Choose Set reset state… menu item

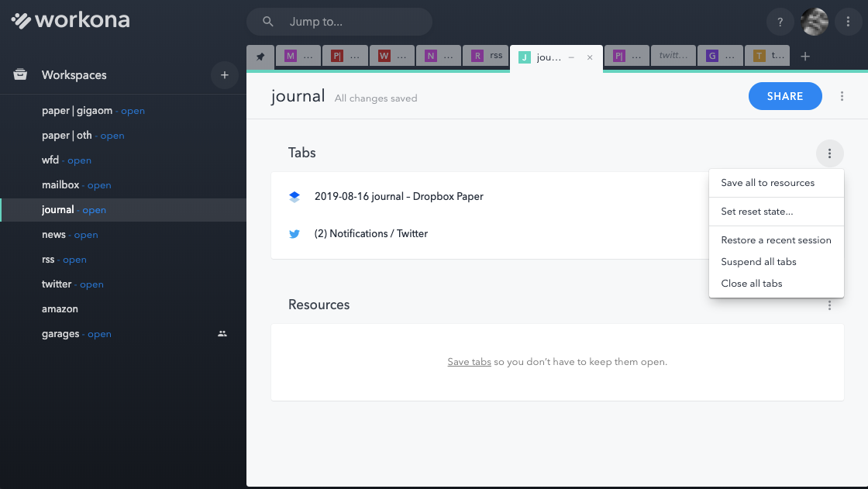pyautogui.click(x=776, y=212)
